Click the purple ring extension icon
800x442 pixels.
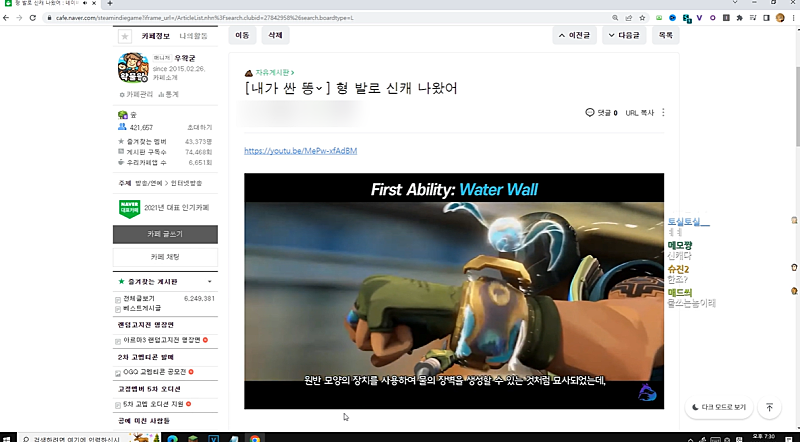tap(712, 18)
